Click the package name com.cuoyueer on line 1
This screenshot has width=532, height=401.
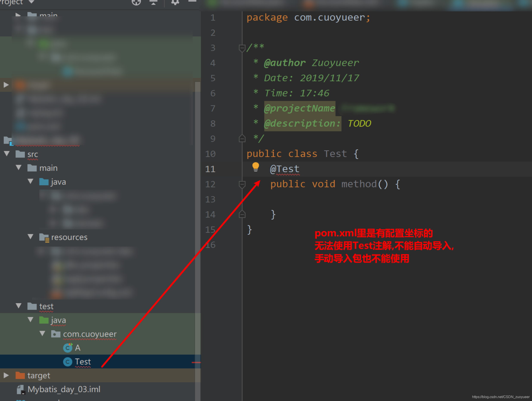[x=330, y=18]
